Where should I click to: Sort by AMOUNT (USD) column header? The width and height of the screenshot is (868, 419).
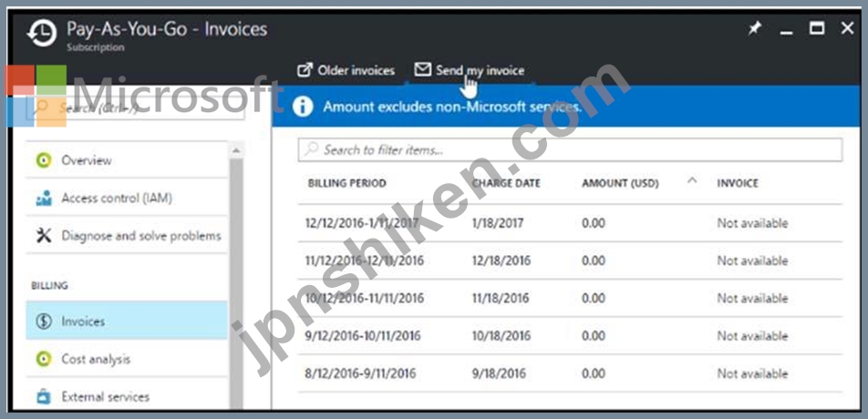(x=620, y=183)
